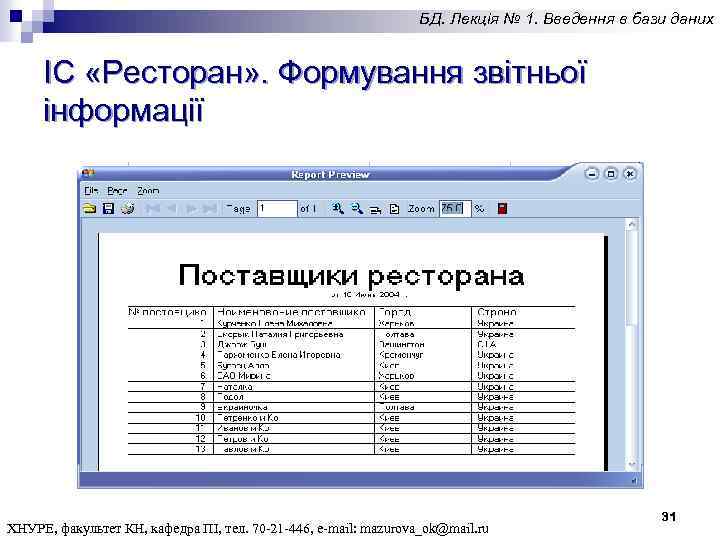Click the window resize grip corner

[635, 480]
